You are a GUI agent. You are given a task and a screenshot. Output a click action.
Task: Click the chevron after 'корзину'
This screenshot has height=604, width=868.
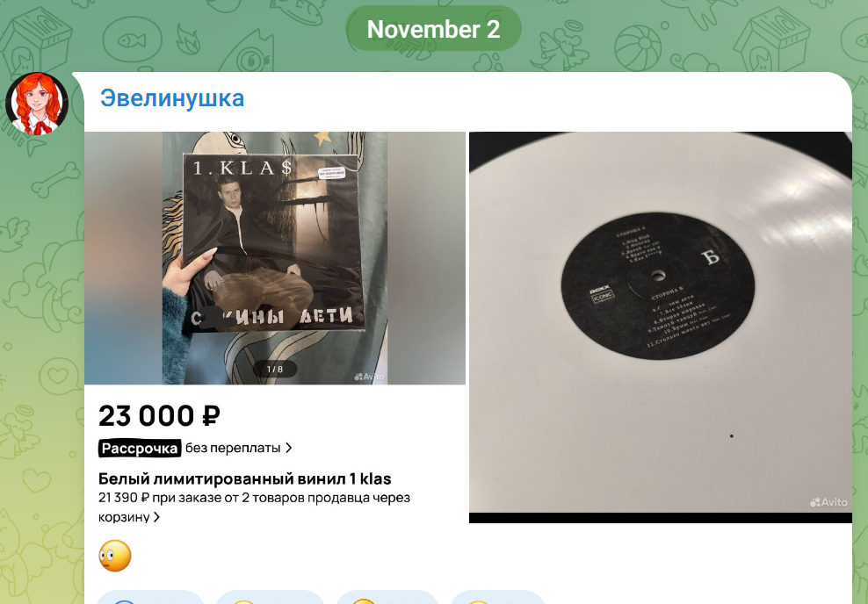pos(156,517)
